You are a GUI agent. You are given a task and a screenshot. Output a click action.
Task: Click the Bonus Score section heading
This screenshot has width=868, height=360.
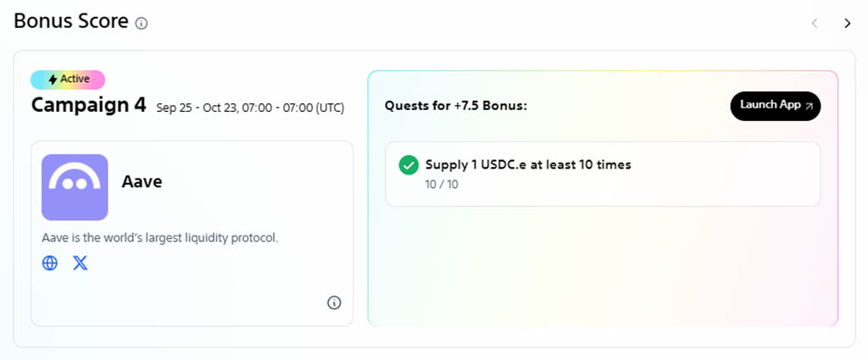coord(71,23)
